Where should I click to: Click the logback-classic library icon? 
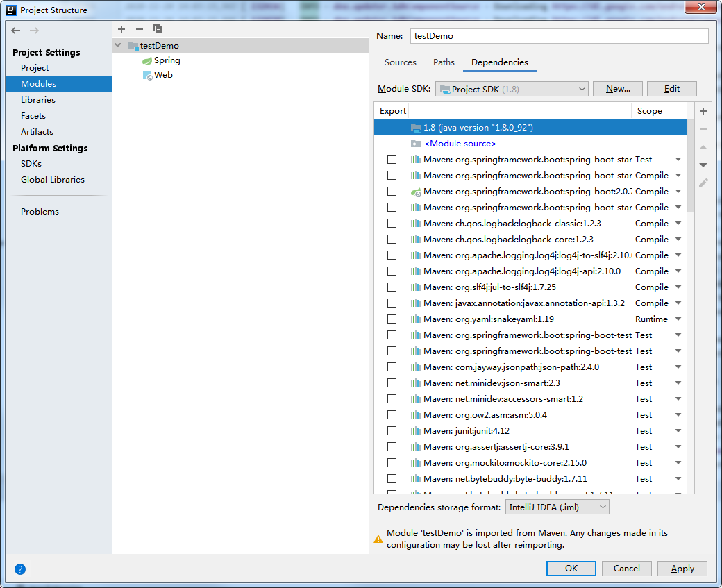[x=416, y=224]
